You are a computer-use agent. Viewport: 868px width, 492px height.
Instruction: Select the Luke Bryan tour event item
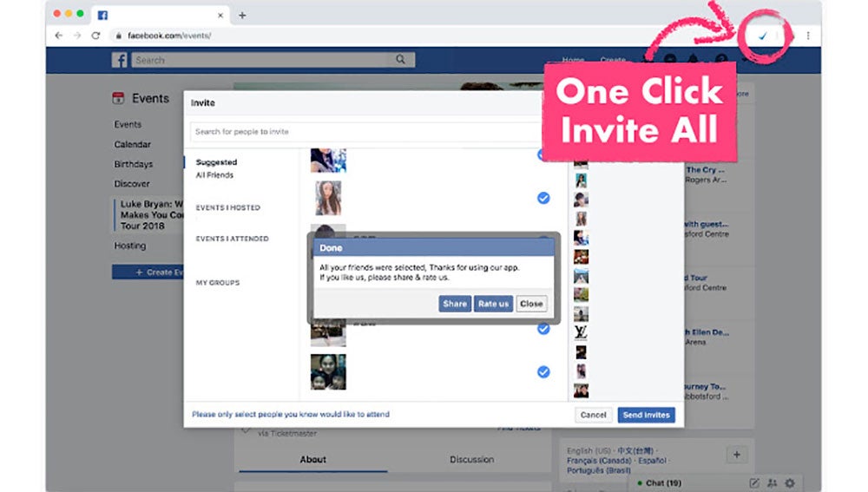(x=149, y=214)
